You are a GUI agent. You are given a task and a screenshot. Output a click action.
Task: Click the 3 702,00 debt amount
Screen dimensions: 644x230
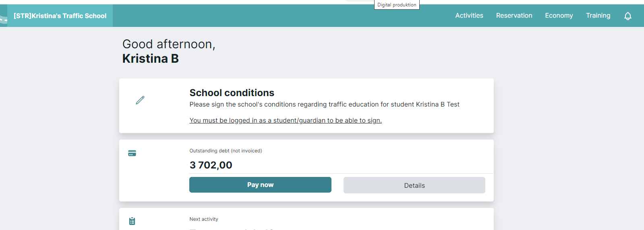point(211,165)
